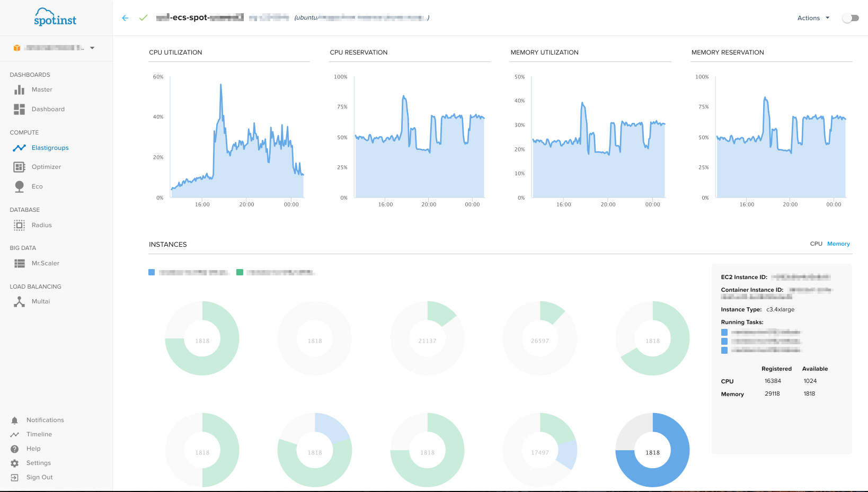Click the back arrow icon in header
868x492 pixels.
tap(125, 18)
